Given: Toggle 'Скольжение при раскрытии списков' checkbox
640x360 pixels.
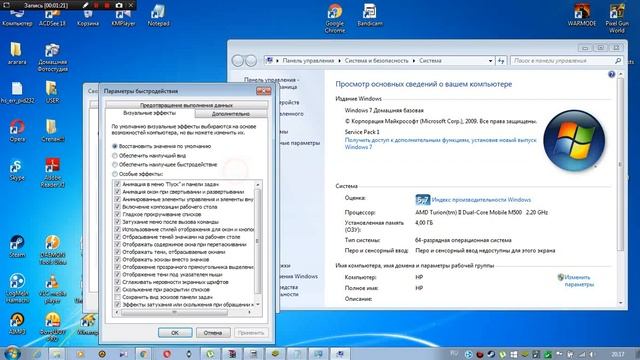Looking at the screenshot, I should [x=118, y=289].
